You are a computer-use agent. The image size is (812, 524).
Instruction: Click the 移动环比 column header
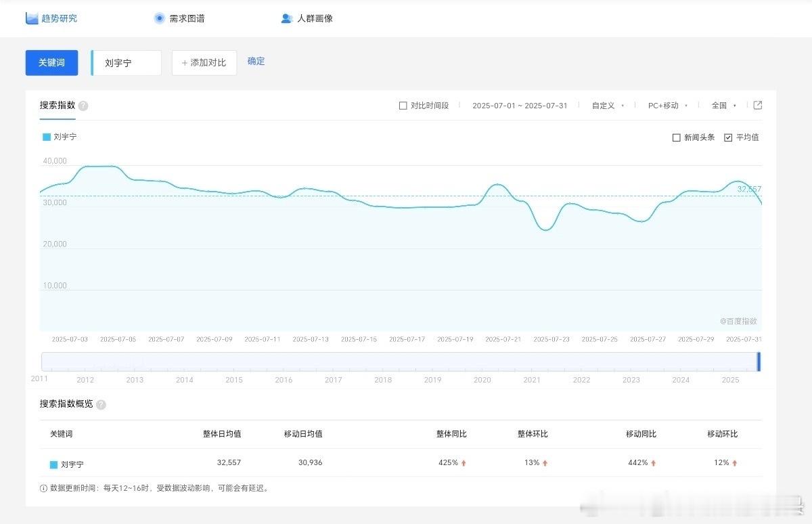click(723, 434)
